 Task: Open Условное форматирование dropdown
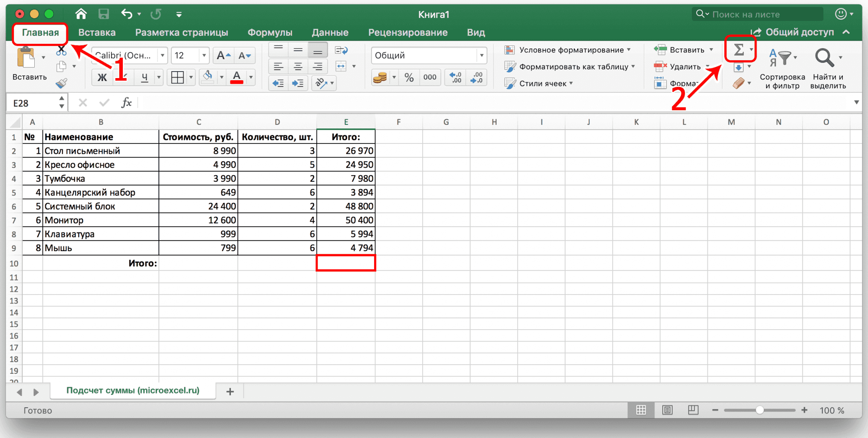[x=571, y=50]
